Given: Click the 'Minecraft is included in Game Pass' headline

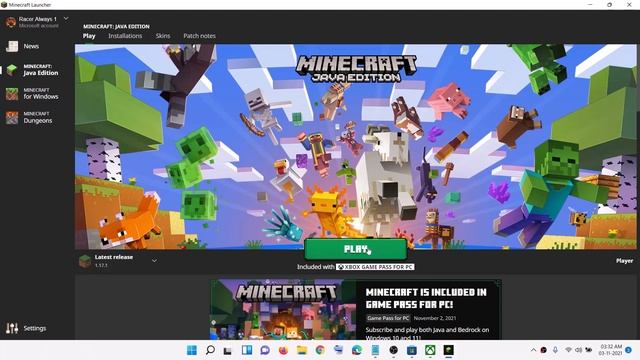Looking at the screenshot, I should tap(426, 298).
